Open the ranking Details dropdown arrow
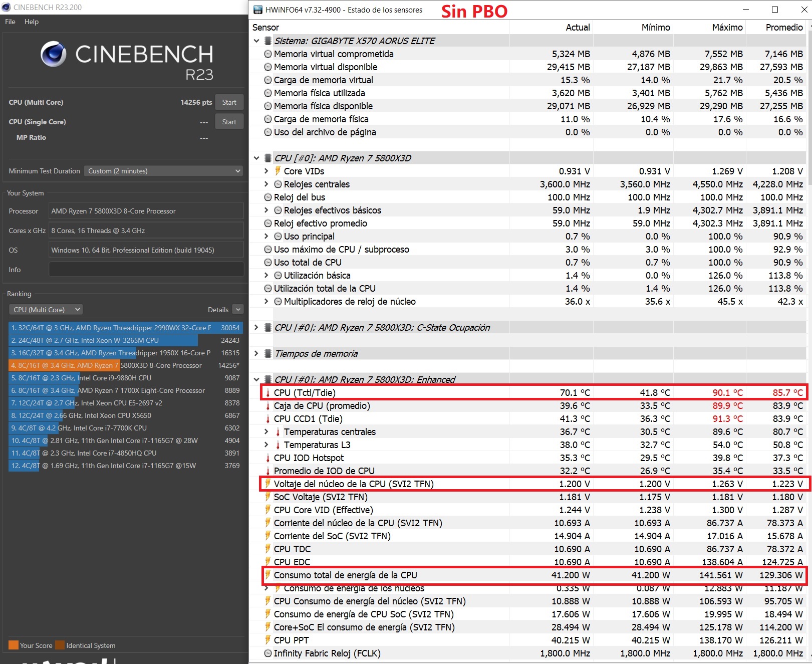Viewport: 812px width, 664px height. pyautogui.click(x=238, y=310)
